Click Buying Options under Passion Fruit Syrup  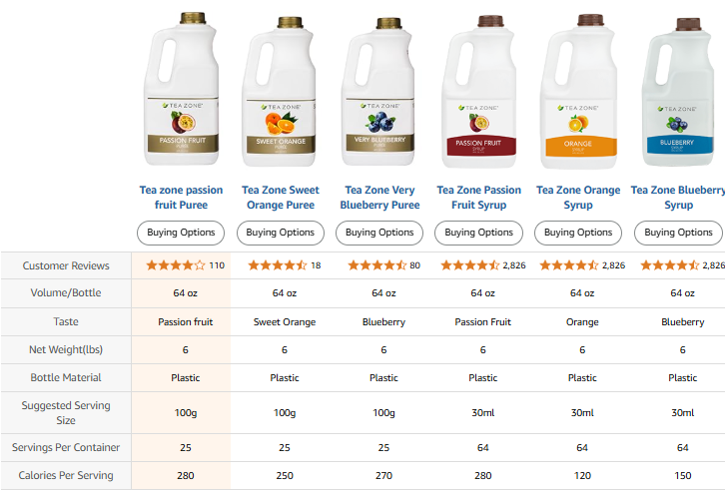pos(480,232)
